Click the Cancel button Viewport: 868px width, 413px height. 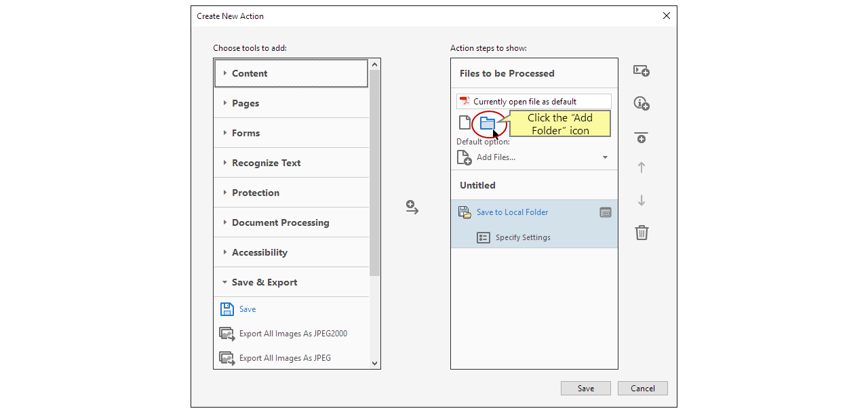pos(642,388)
